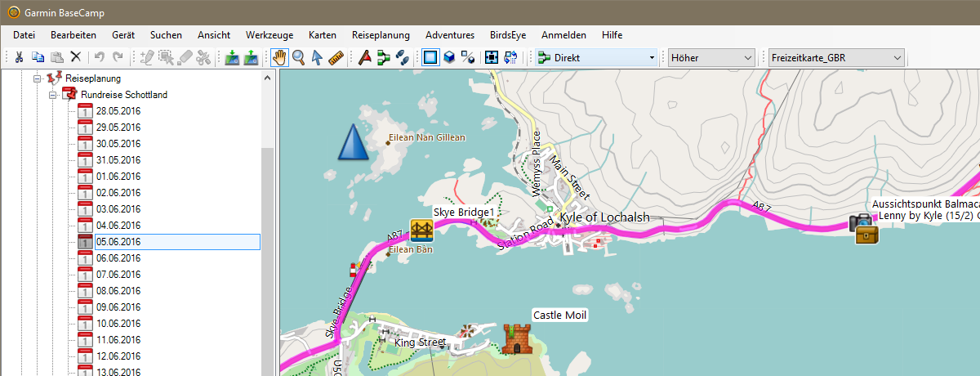Click the fit-to-screen map icon

pyautogui.click(x=492, y=57)
